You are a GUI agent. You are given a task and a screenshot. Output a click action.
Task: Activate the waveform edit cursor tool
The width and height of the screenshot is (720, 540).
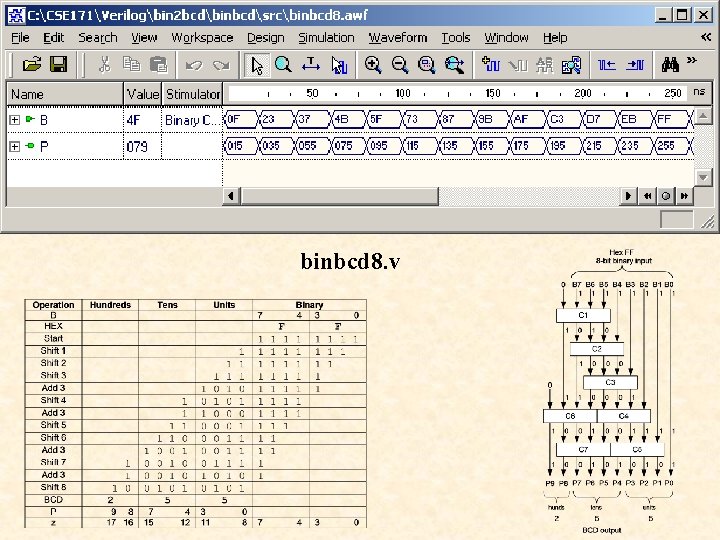pyautogui.click(x=339, y=65)
